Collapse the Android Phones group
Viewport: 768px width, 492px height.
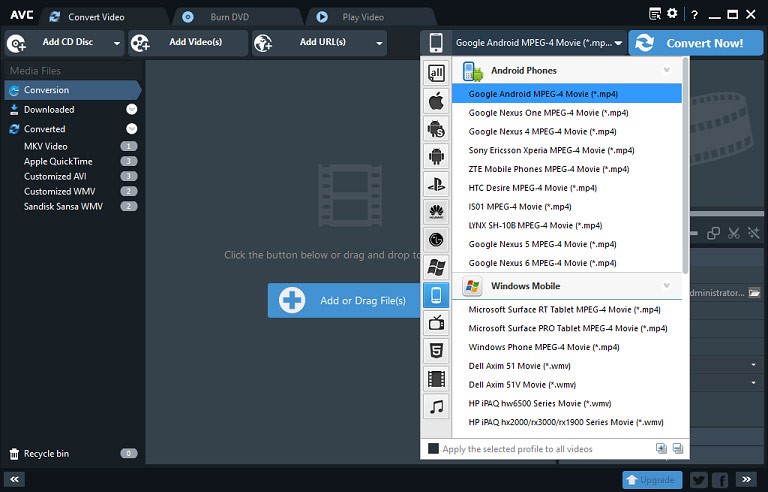667,70
